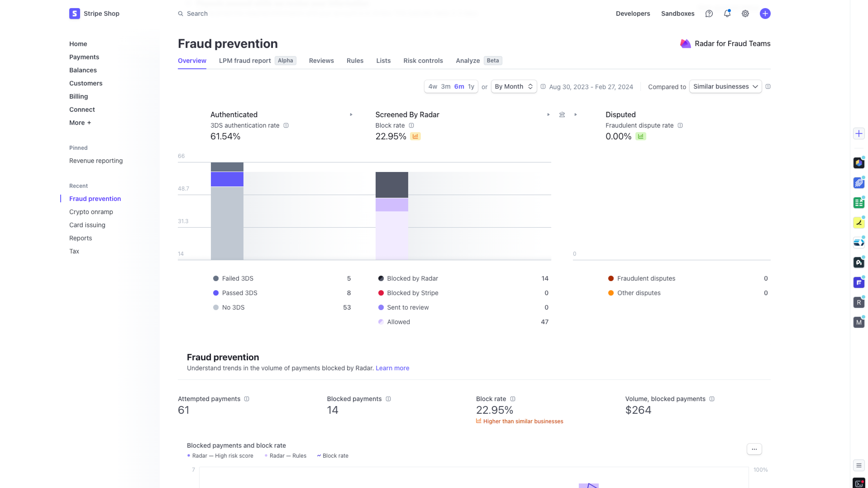The height and width of the screenshot is (488, 868).
Task: Click the bank building icon in funnel
Action: click(x=562, y=115)
